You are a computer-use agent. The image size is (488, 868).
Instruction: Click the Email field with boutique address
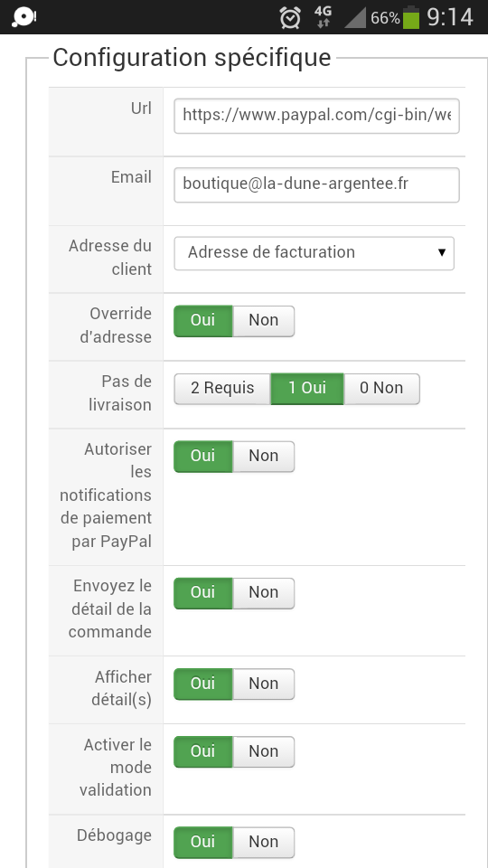[316, 184]
